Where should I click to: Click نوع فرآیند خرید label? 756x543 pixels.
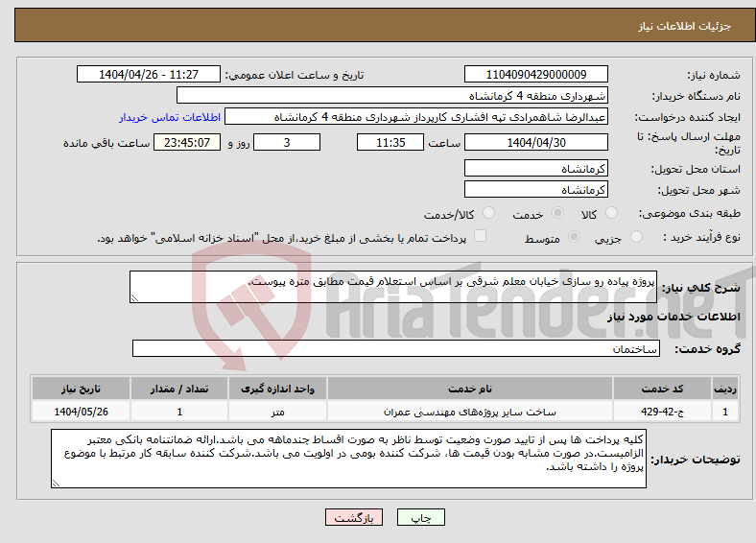click(702, 237)
